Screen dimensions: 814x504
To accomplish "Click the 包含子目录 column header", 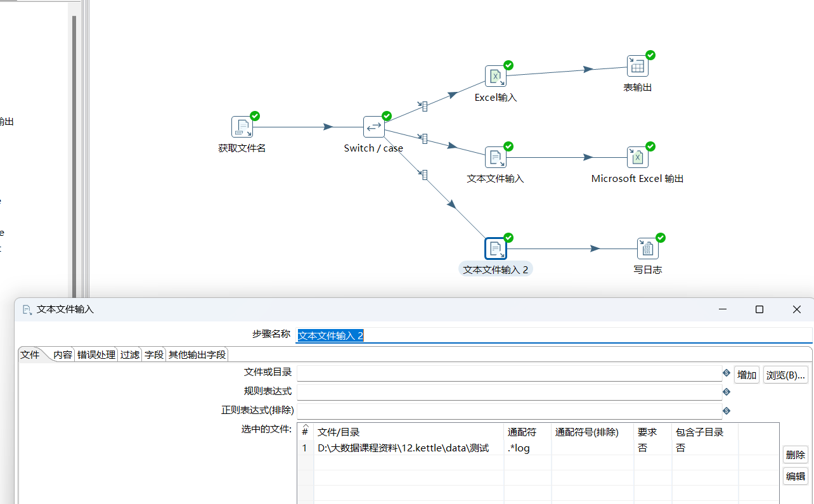I will pos(705,432).
